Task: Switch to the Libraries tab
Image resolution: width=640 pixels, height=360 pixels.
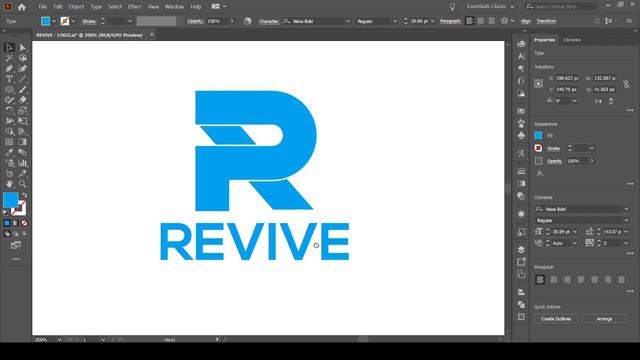Action: 571,40
